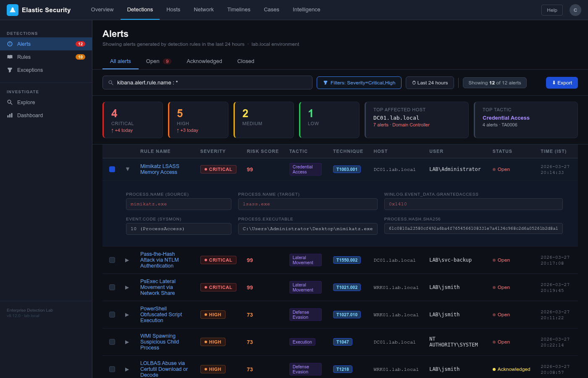Viewport: 588px width, 378px height.
Task: Select the PsExec Lateral Movement row checkbox
Action: [x=112, y=287]
